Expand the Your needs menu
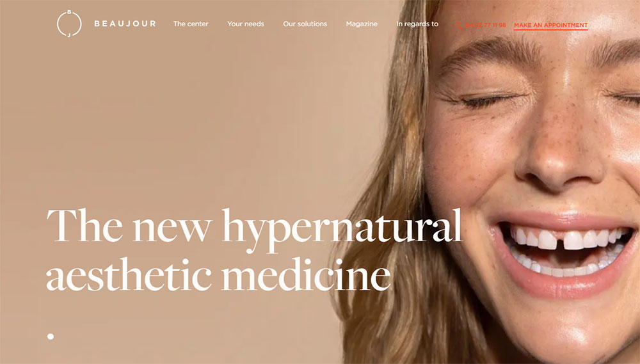The height and width of the screenshot is (364, 640). pos(246,24)
